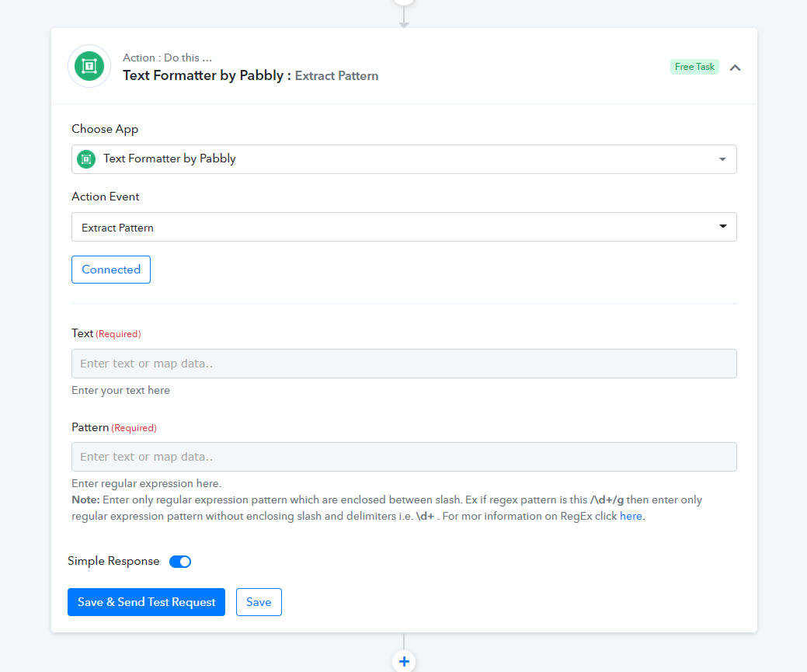The height and width of the screenshot is (672, 807).
Task: Click the 'Text Formatter by Pabbly : Extract Pattern' title
Action: tap(251, 75)
